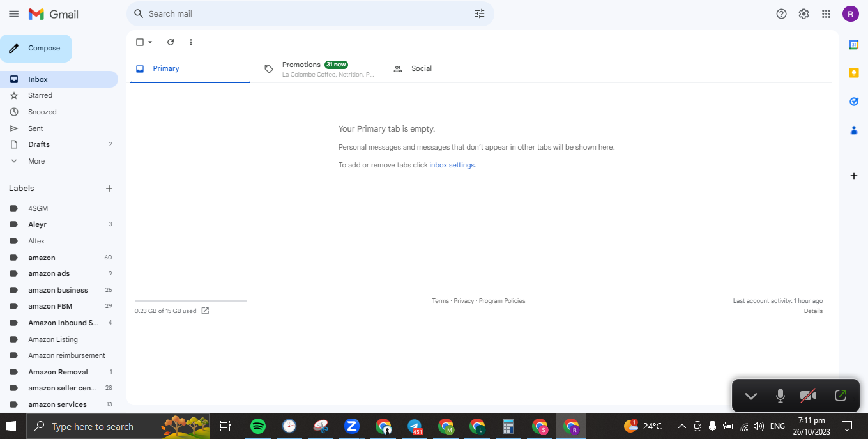Open the Snoozed folder

(59, 112)
